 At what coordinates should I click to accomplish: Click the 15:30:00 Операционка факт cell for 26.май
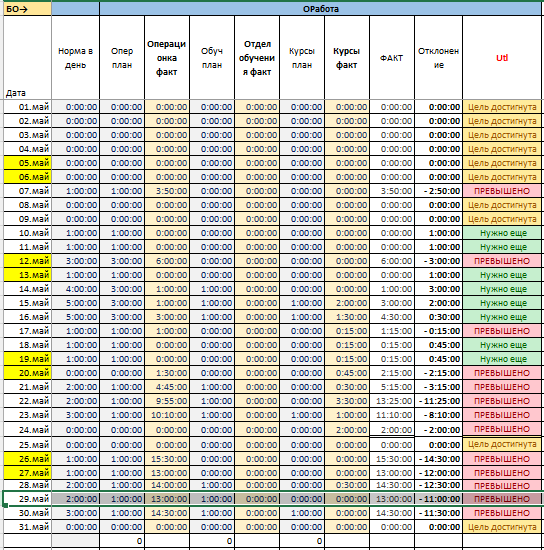point(167,459)
